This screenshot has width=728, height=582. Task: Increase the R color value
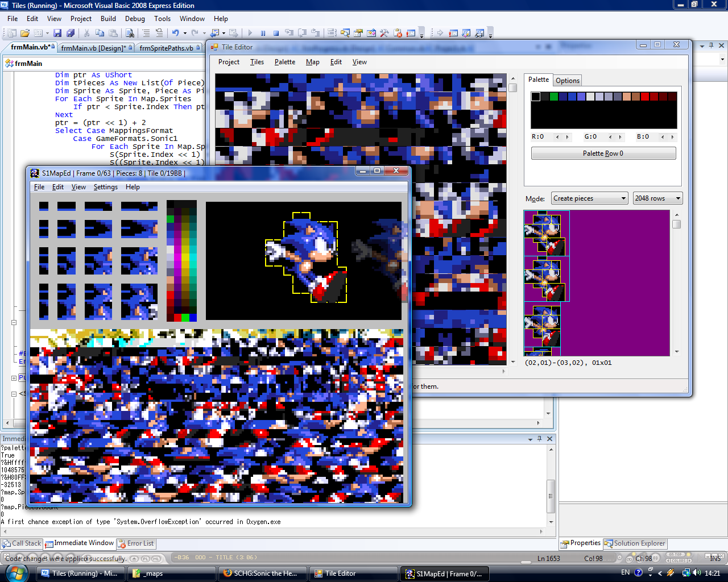567,136
